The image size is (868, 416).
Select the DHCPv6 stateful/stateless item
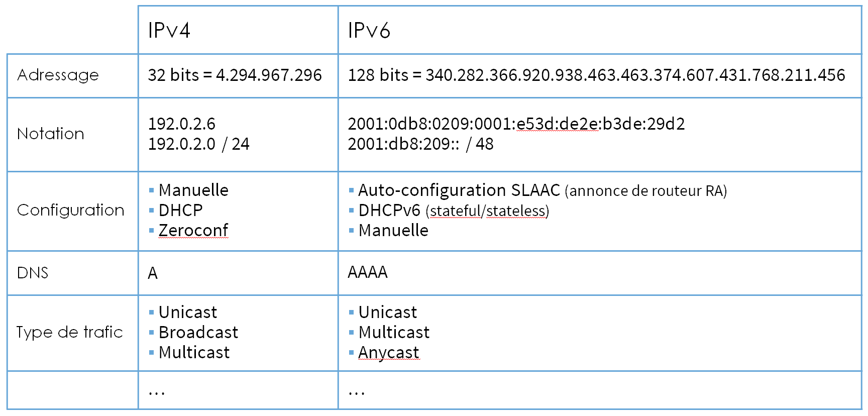coord(454,211)
